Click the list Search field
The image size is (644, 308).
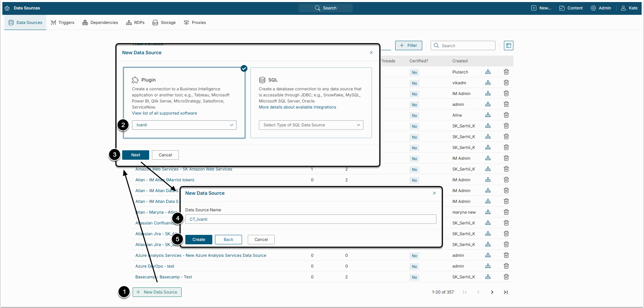pyautogui.click(x=463, y=45)
